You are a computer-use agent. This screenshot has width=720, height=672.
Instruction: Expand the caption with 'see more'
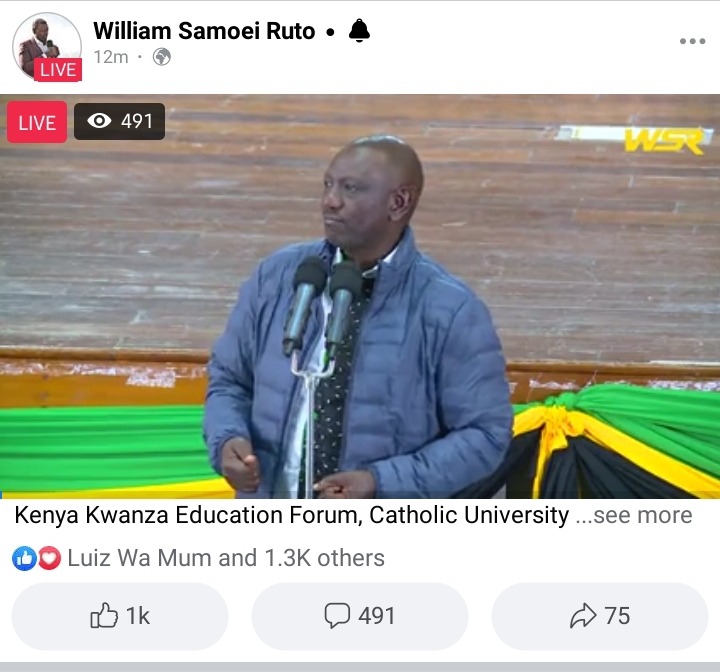(x=634, y=515)
